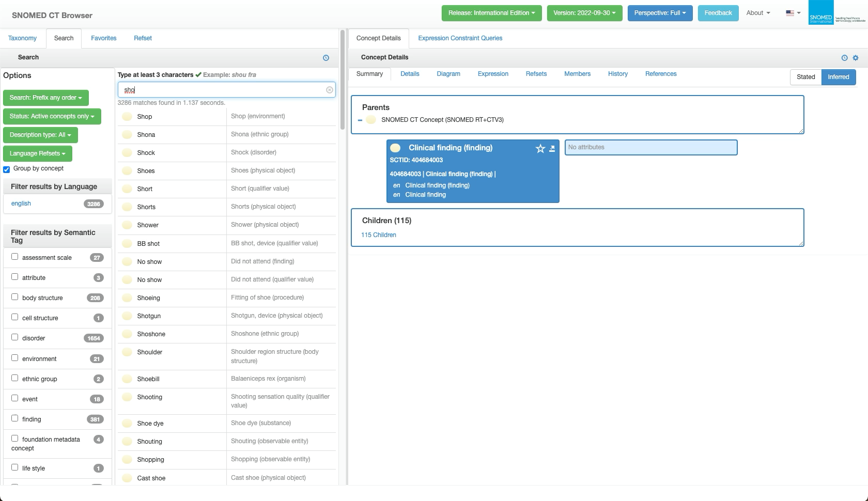868x501 pixels.
Task: Click the concept icon beside BB shot
Action: coord(127,244)
